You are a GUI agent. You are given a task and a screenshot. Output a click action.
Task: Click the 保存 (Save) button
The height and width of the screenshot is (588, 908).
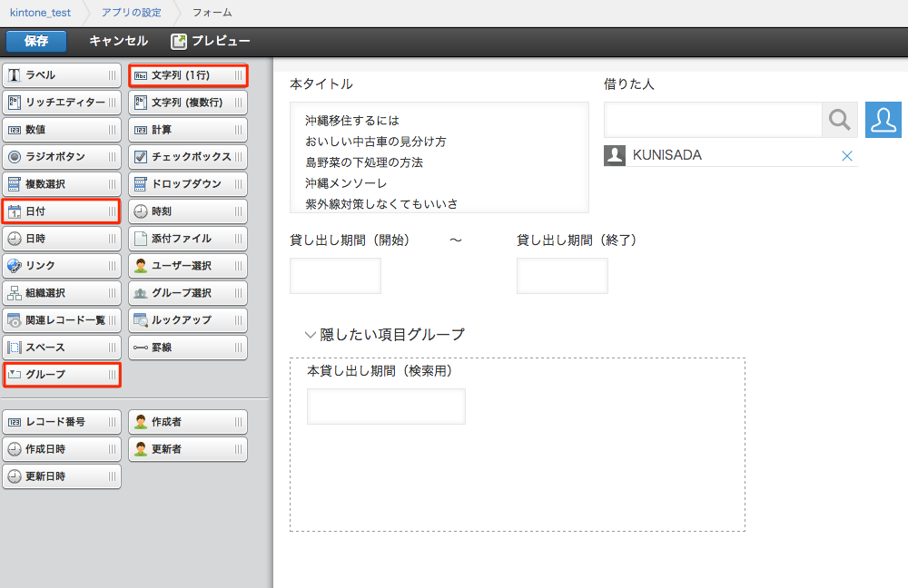35,41
